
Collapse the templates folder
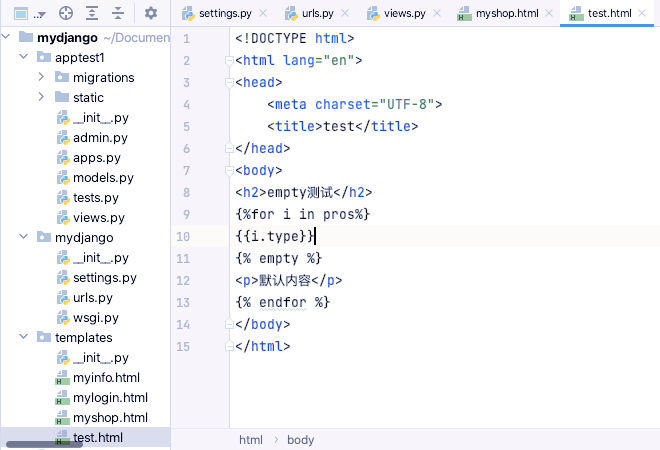click(24, 337)
